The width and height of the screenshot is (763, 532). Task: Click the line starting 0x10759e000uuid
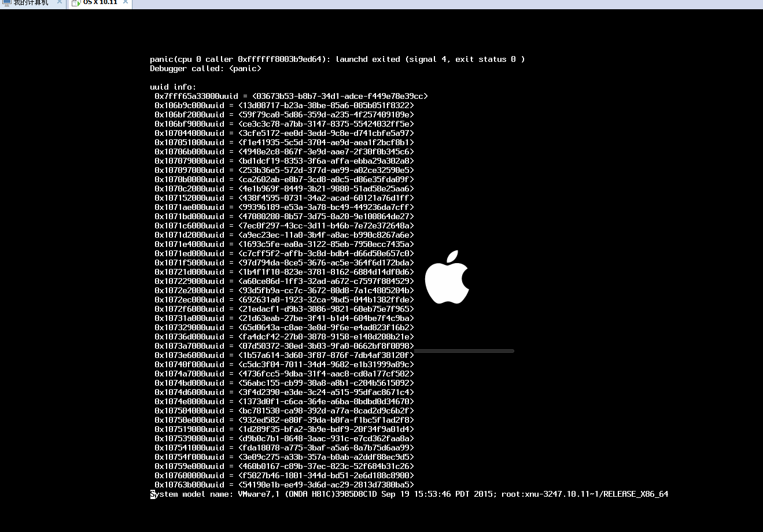(x=284, y=466)
